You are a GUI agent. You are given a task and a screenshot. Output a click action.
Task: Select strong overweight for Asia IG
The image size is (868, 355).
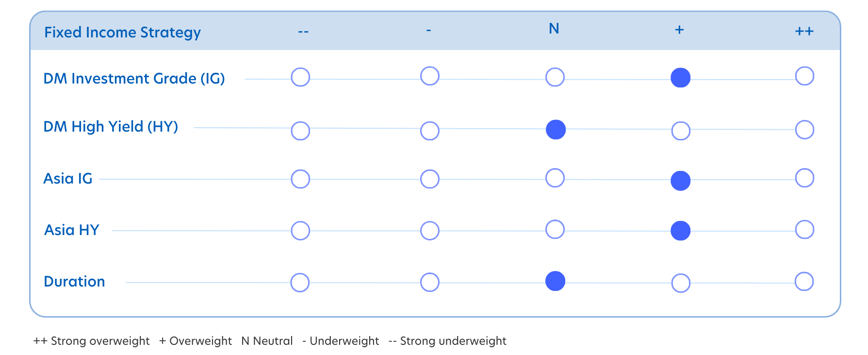(x=804, y=178)
